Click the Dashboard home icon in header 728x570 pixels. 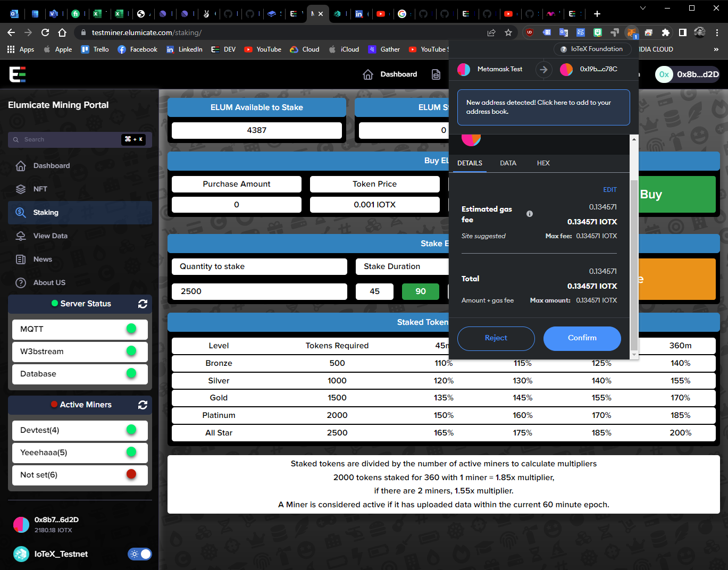click(x=368, y=74)
